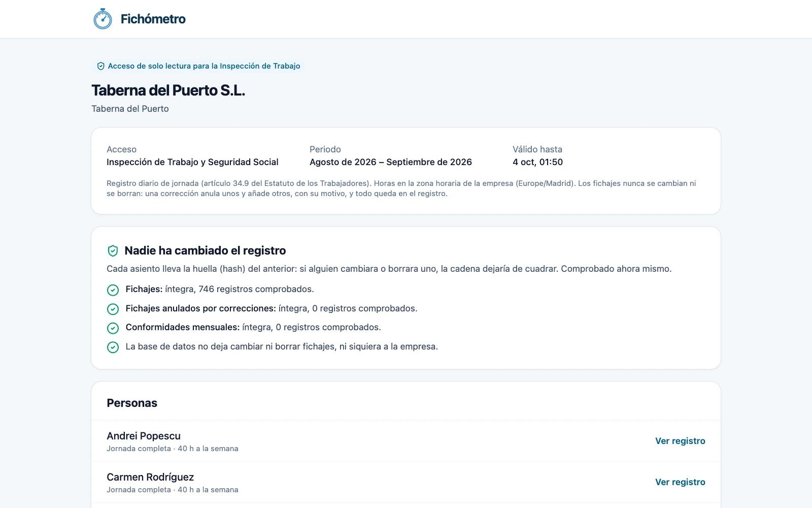Select the name Andrei Popescu
Screen dimensions: 812x508
pyautogui.click(x=144, y=436)
